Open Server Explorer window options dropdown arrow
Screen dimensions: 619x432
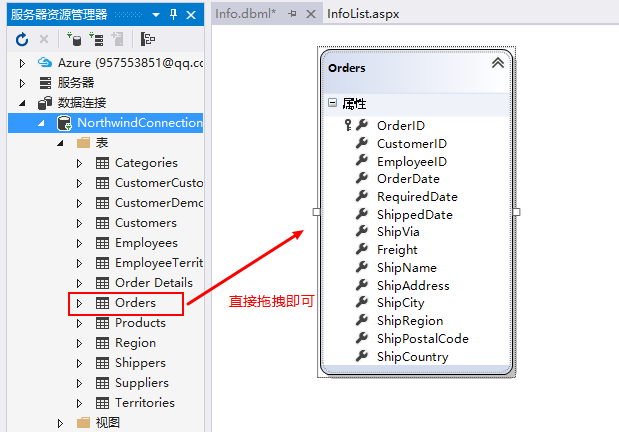(156, 15)
